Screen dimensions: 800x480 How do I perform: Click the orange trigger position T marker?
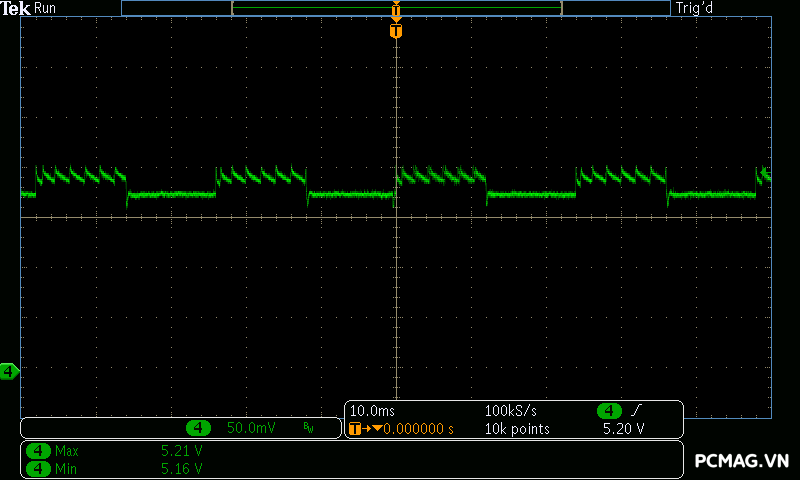(396, 32)
